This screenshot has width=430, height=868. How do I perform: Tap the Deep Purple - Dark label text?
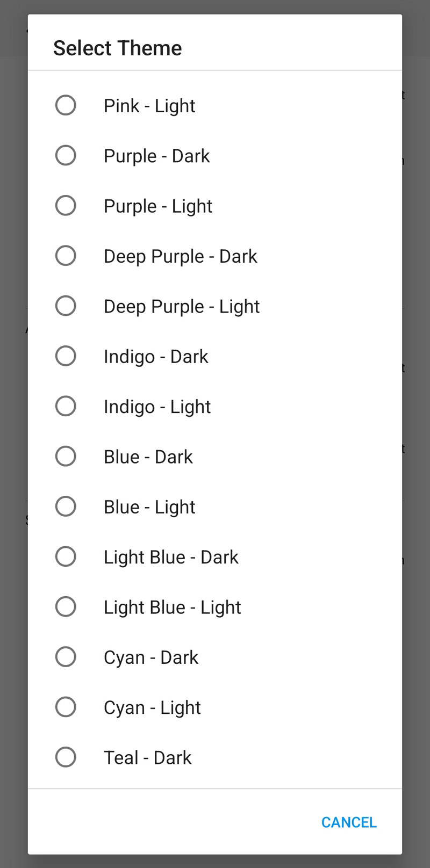click(180, 257)
